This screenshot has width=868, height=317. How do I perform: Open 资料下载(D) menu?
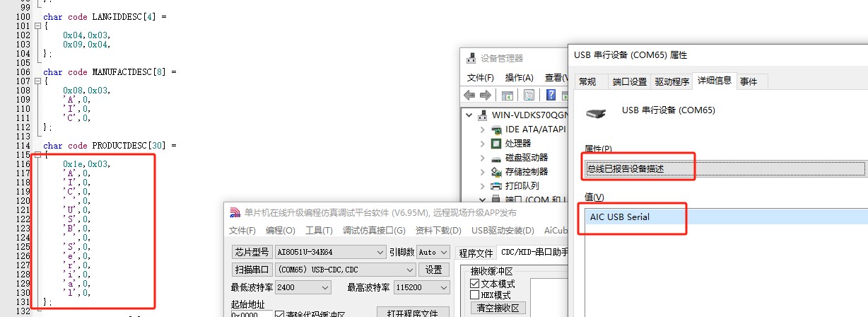(x=438, y=231)
